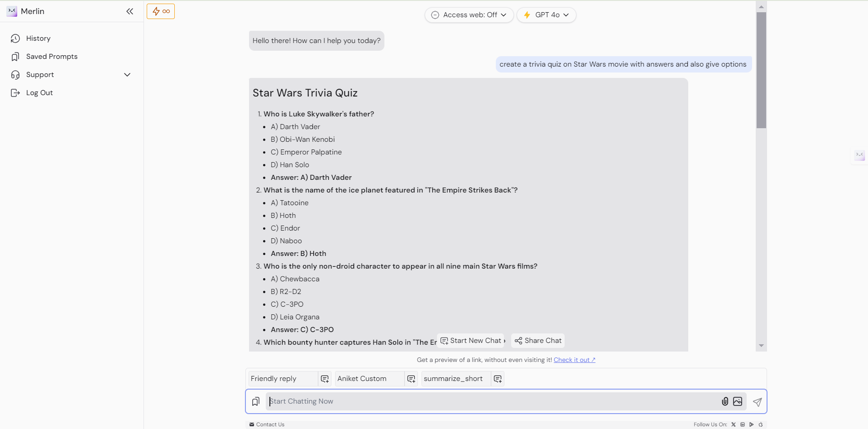Click the scrollbar down arrow
868x429 pixels.
[x=761, y=346]
